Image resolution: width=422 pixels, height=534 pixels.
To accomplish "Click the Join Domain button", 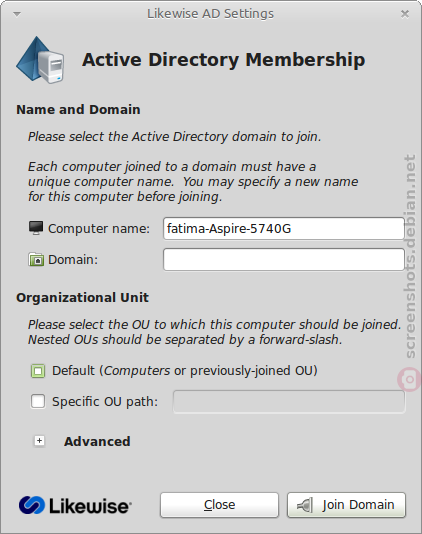I will (x=346, y=505).
